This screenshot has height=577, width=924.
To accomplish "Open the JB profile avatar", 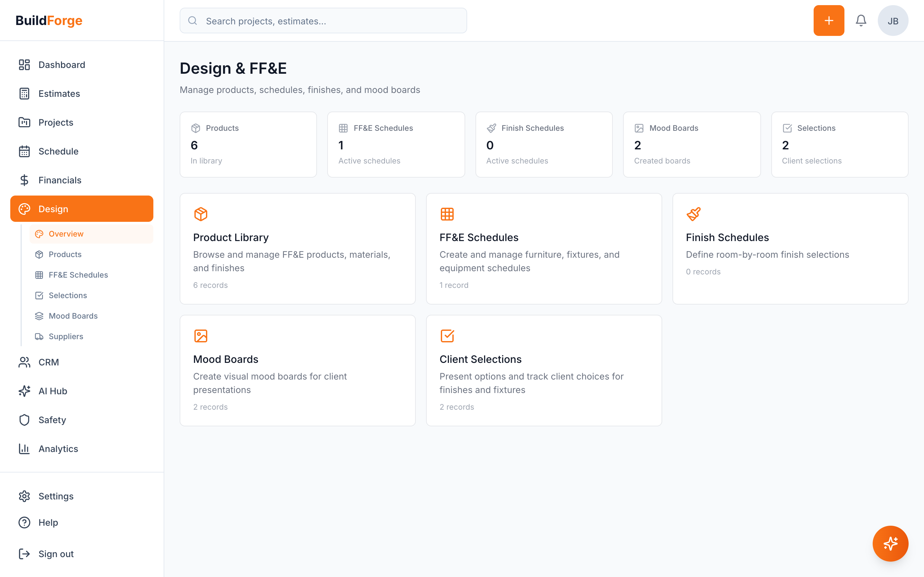I will point(893,20).
